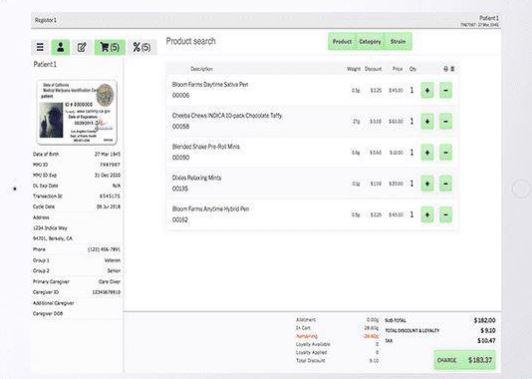
Task: Click the Cycle Date row
Action: point(77,207)
